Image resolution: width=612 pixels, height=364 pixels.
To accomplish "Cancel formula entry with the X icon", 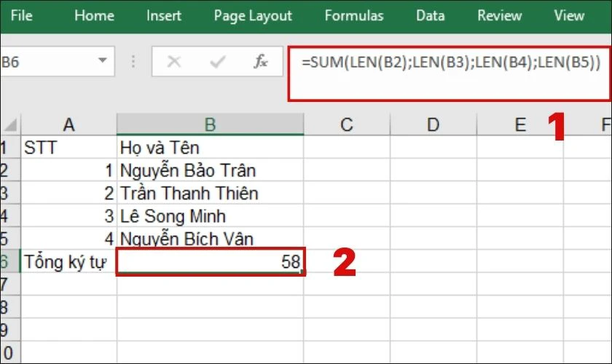I will pos(173,61).
